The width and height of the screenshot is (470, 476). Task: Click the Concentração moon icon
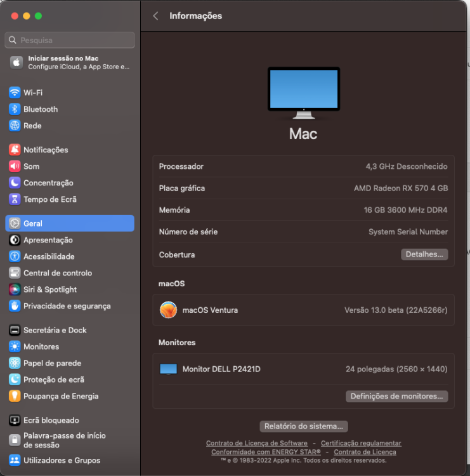tap(15, 183)
